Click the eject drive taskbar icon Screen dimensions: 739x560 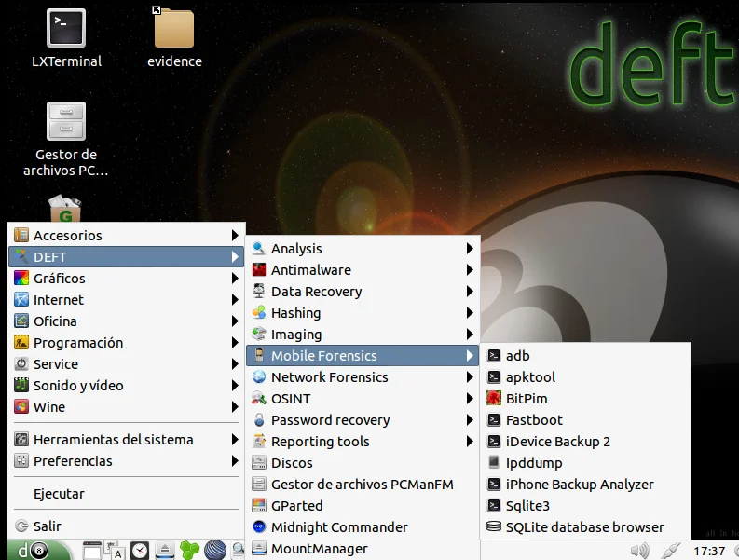click(x=165, y=550)
